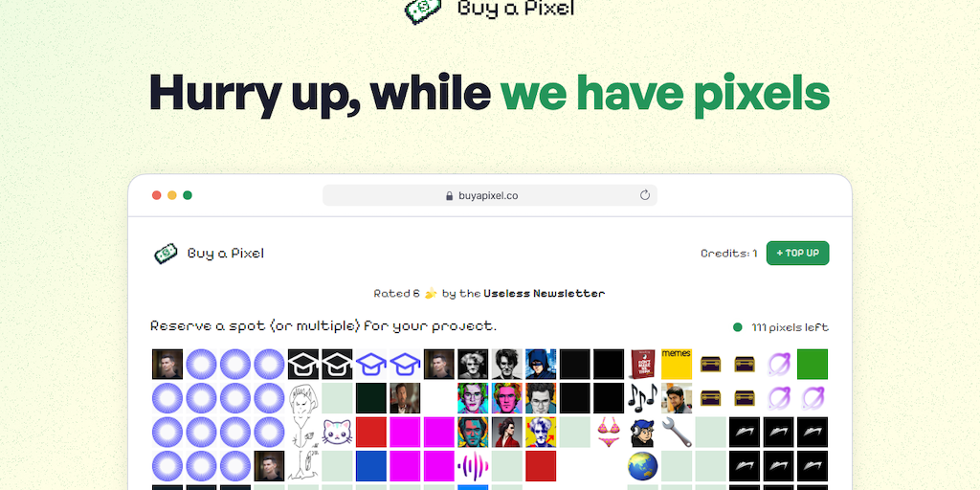Click the buyapixel.co address bar
Viewport: 980px width, 490px height.
click(489, 195)
